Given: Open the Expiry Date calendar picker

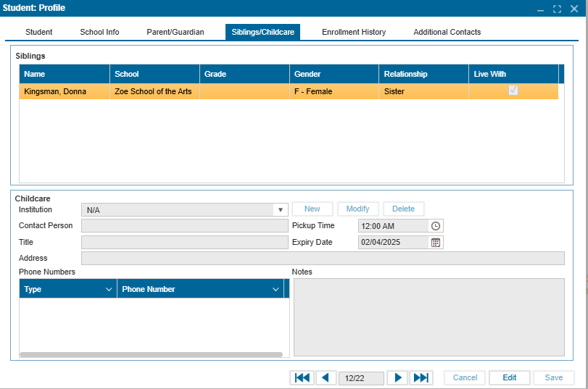Looking at the screenshot, I should point(436,243).
